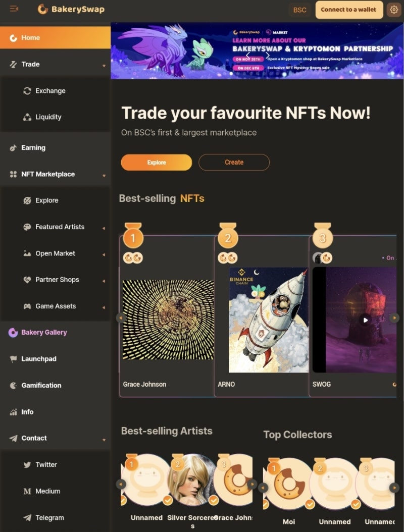
Task: Click the Liquidity icon in sidebar
Action: (x=27, y=117)
